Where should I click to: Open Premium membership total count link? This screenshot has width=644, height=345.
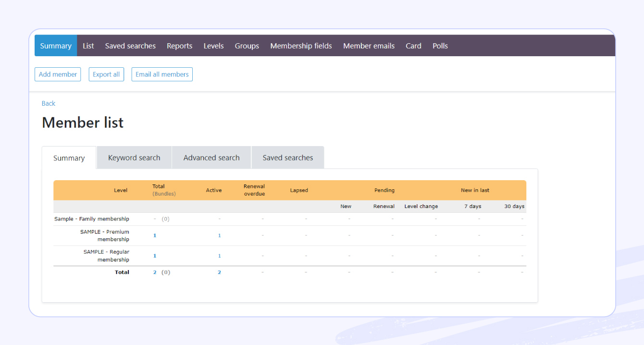click(x=155, y=235)
